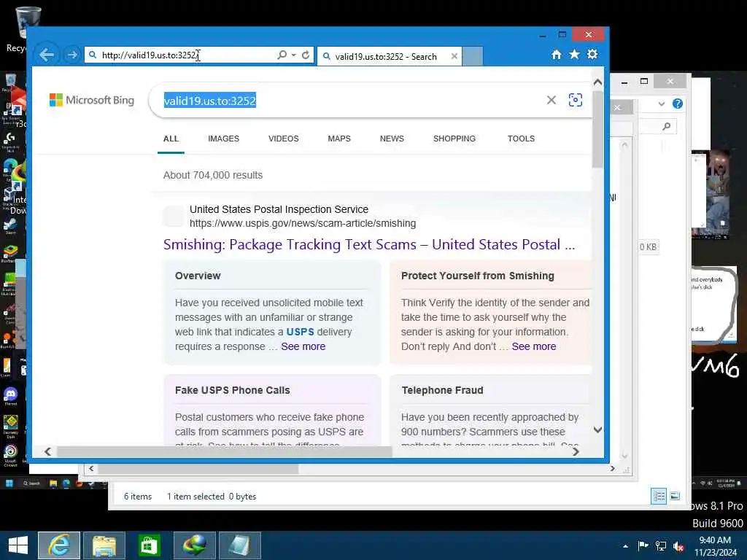Screen dimensions: 747x560
Task: Click the blue USPS link in Overview
Action: click(x=300, y=332)
